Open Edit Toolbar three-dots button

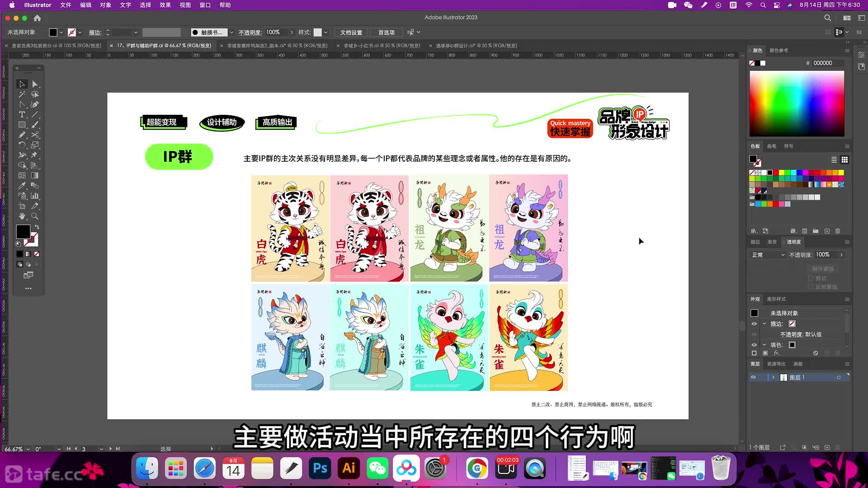click(28, 288)
